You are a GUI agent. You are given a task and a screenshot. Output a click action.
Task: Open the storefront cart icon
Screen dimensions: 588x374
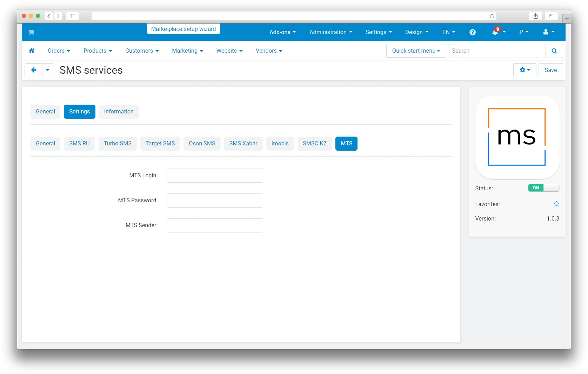[x=31, y=32]
